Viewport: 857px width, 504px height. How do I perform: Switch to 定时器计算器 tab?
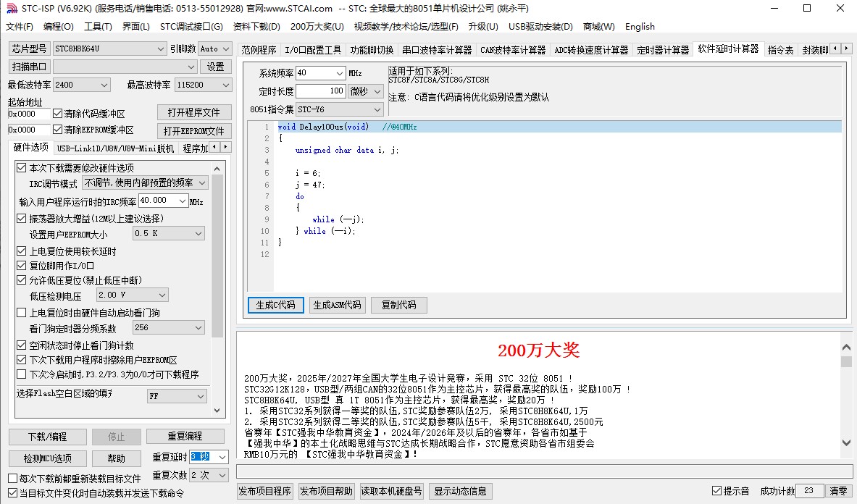click(663, 50)
